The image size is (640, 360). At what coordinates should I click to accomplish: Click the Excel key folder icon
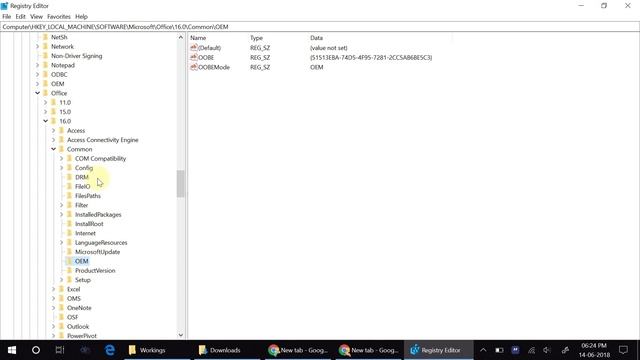[x=62, y=289]
